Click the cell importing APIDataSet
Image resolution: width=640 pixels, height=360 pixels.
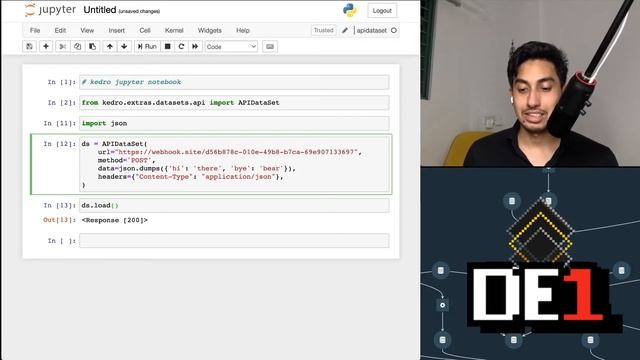(234, 102)
